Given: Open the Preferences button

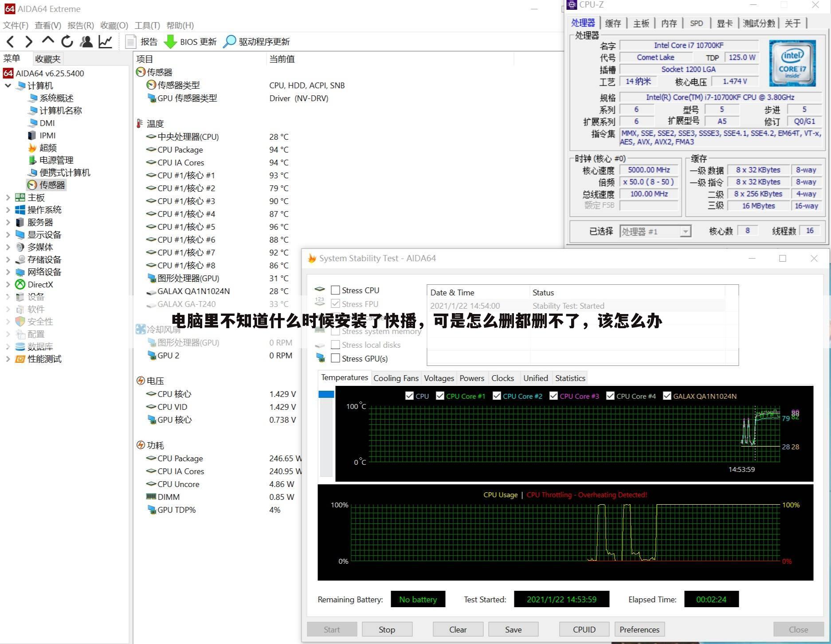Looking at the screenshot, I should coord(639,629).
